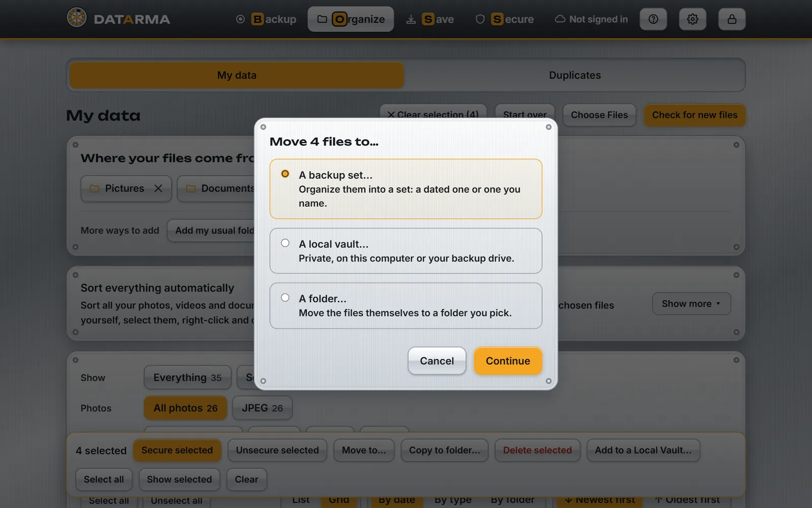The height and width of the screenshot is (508, 812).
Task: Click the folder icon on Documents chip
Action: (x=191, y=188)
